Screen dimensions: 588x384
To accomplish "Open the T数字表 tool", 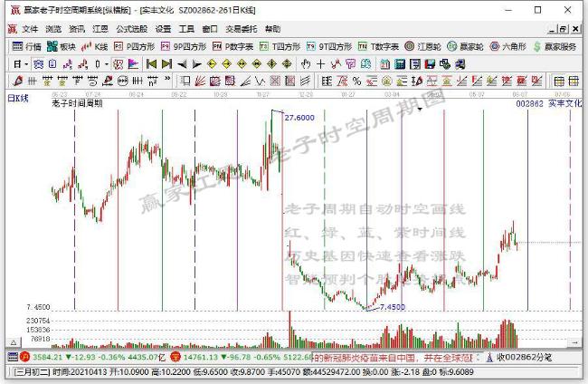I will click(x=378, y=46).
